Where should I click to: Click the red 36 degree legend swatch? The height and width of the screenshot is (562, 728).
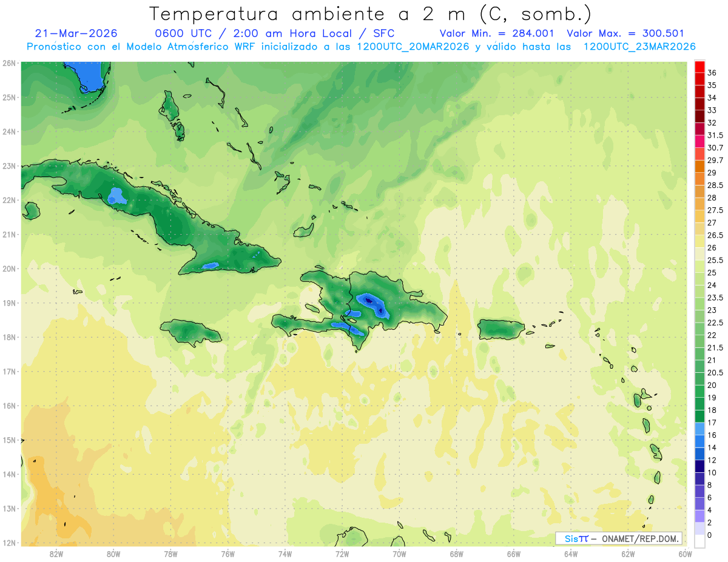699,67
